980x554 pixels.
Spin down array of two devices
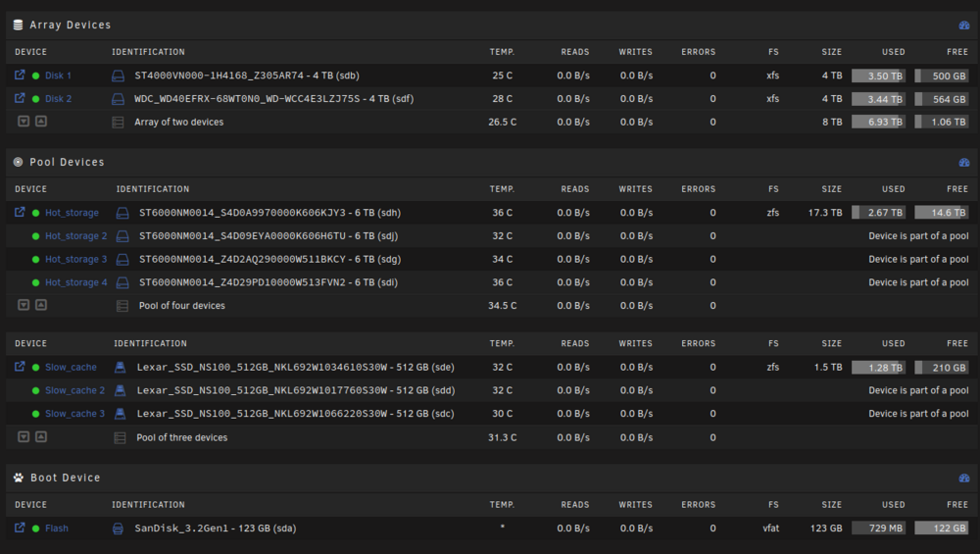(x=24, y=122)
